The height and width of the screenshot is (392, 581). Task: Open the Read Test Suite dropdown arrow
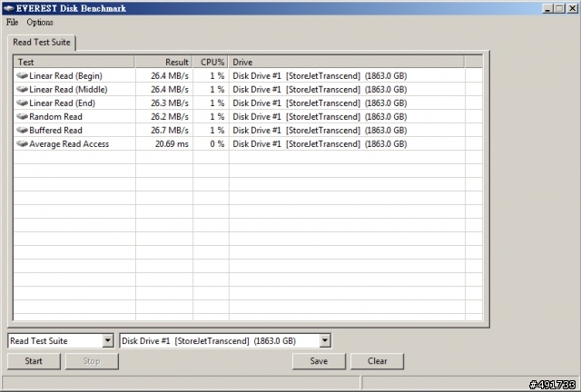(107, 340)
